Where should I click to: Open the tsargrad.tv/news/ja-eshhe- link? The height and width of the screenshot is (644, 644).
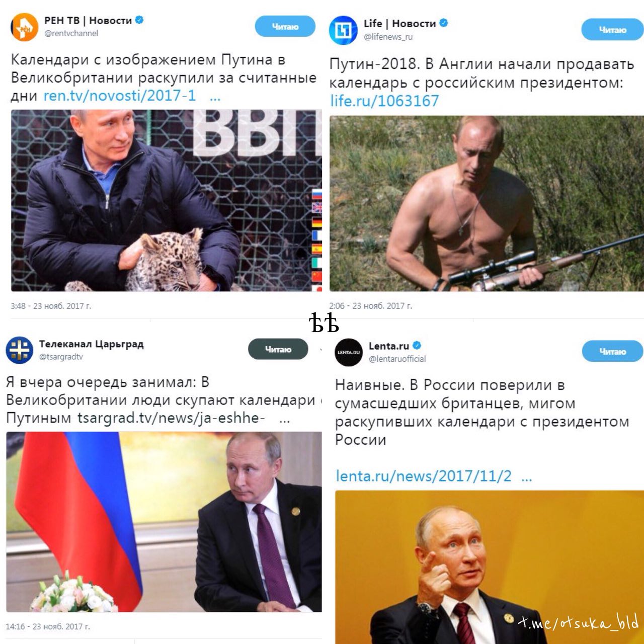171,418
